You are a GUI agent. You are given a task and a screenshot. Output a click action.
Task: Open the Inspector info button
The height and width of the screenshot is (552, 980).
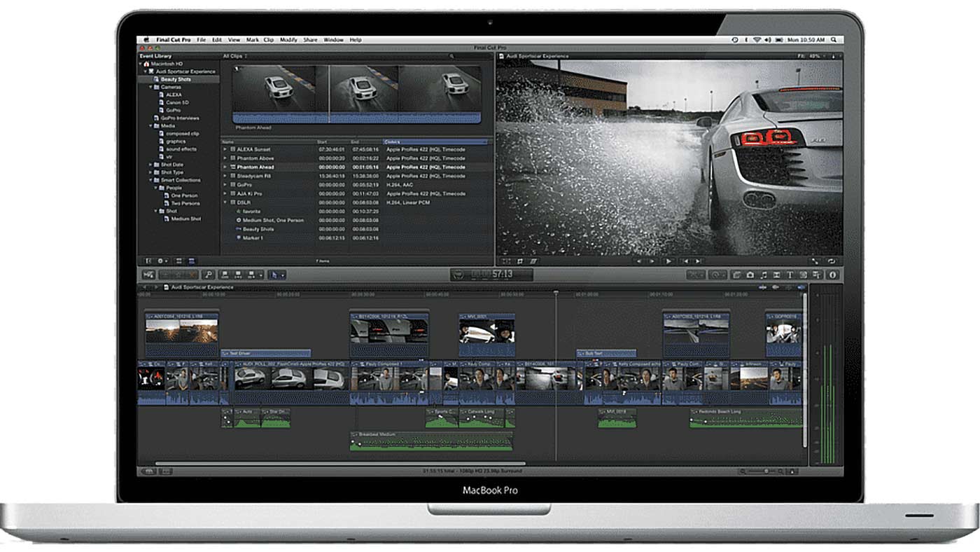[x=833, y=275]
